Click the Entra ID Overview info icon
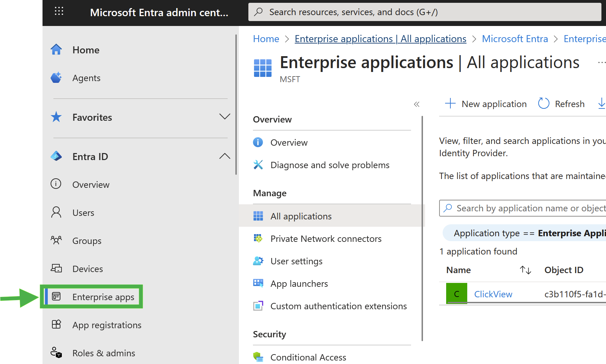Viewport: 606px width, 364px height. tap(56, 184)
